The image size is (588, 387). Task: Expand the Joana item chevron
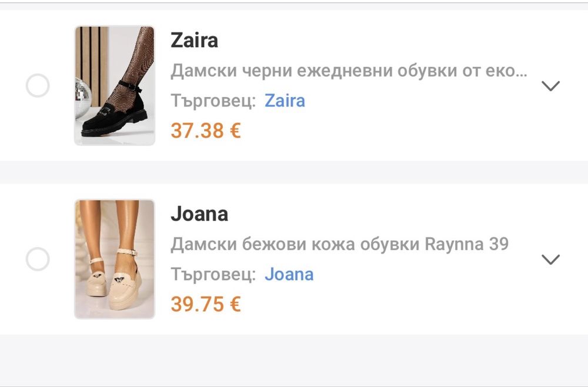[x=550, y=259]
